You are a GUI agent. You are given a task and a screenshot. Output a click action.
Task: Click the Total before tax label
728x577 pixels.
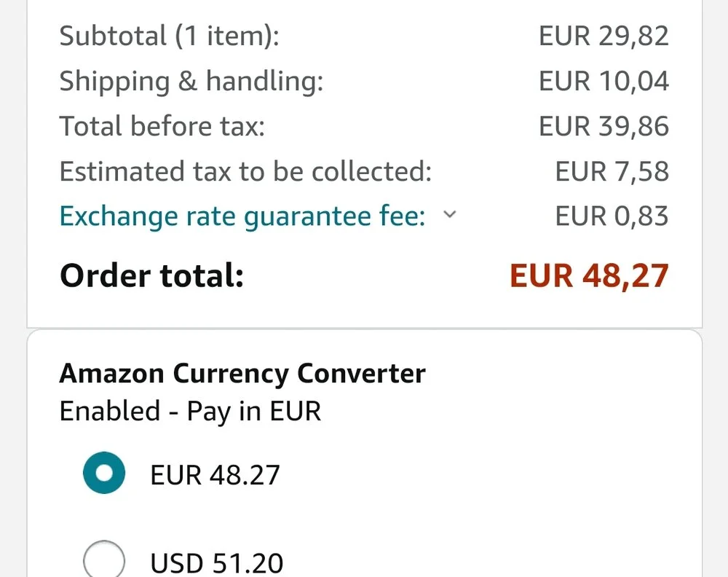[162, 126]
